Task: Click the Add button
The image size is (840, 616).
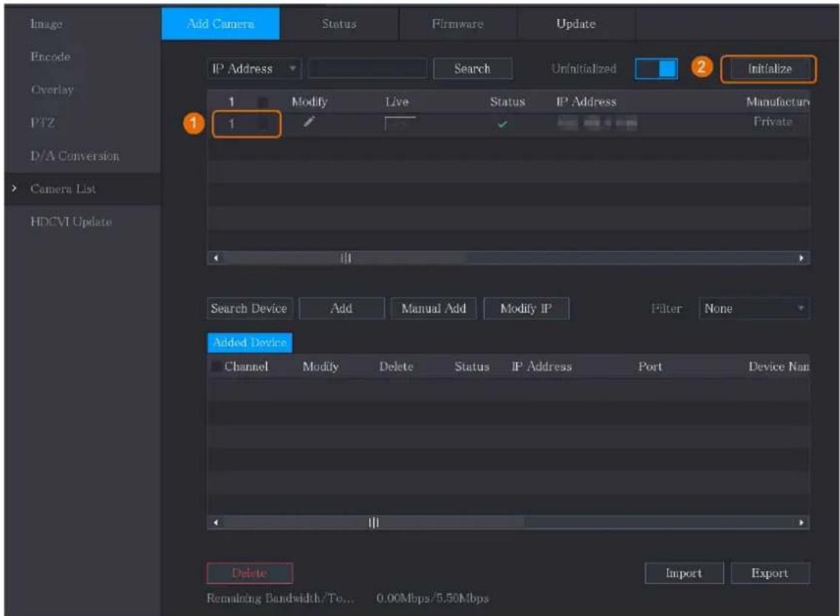Action: pos(341,309)
